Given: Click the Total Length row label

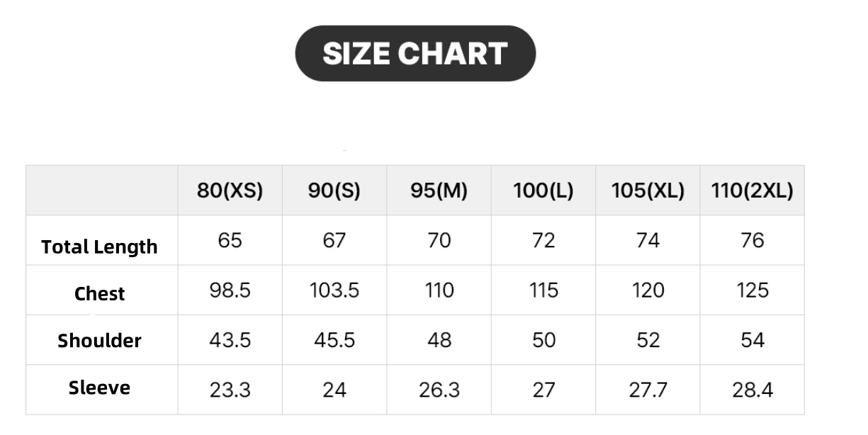Looking at the screenshot, I should pyautogui.click(x=99, y=247).
